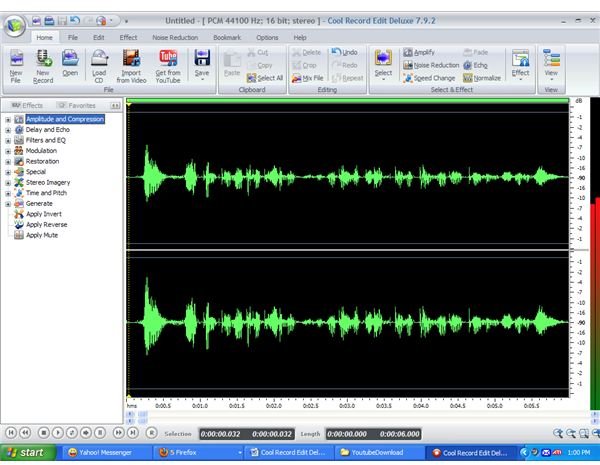Select Apply Invert in effects tree
Image resolution: width=600 pixels, height=465 pixels.
(38, 214)
